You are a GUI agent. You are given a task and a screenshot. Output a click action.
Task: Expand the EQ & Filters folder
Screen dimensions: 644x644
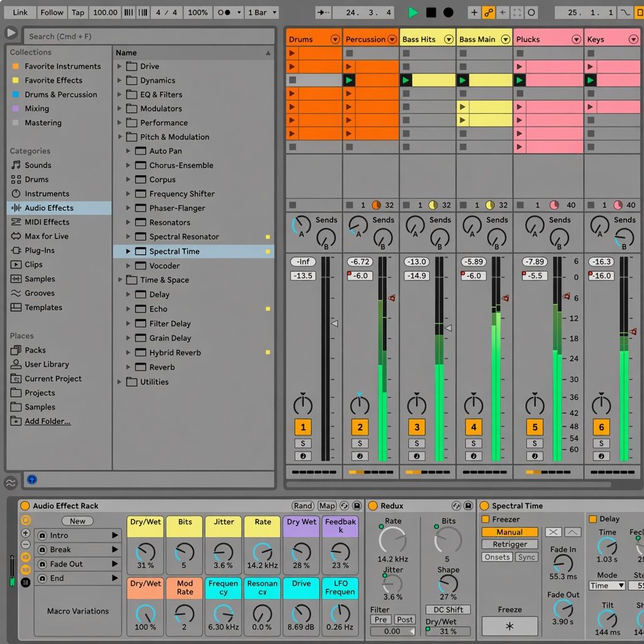tap(119, 94)
